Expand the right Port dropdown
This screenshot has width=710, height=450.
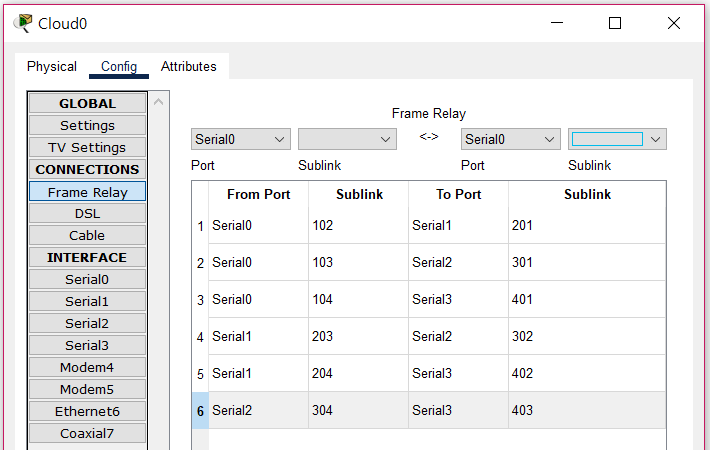tap(510, 139)
